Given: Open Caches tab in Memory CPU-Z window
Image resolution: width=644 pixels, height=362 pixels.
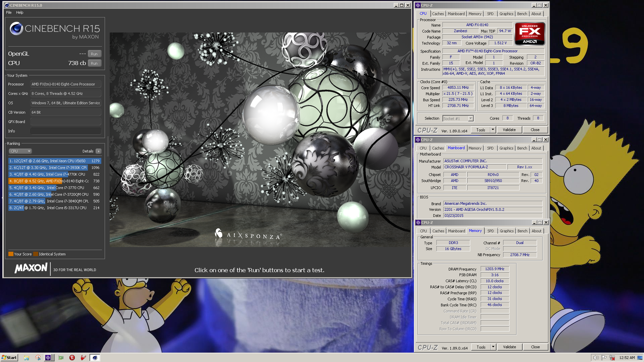Looking at the screenshot, I should click(x=438, y=231).
